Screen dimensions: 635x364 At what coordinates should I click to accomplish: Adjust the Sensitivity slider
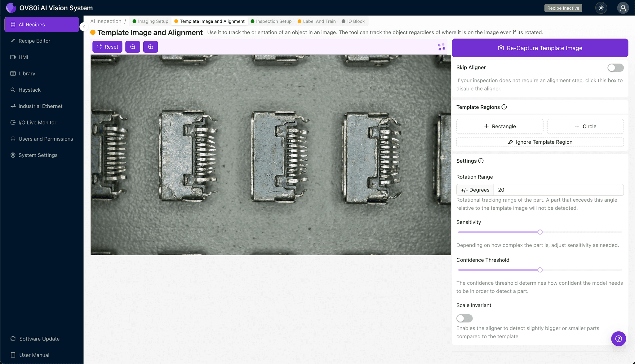(540, 232)
